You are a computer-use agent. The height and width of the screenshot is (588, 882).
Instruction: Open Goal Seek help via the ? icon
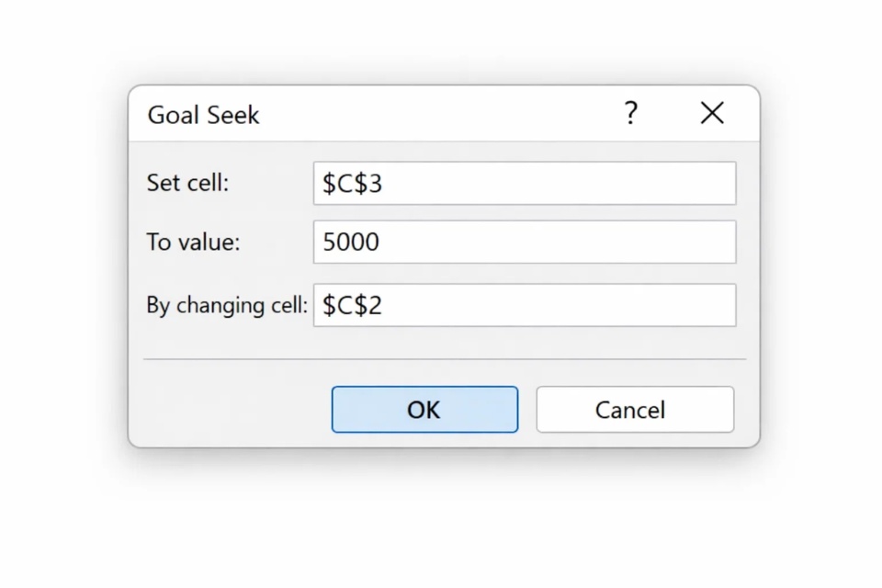coord(631,113)
